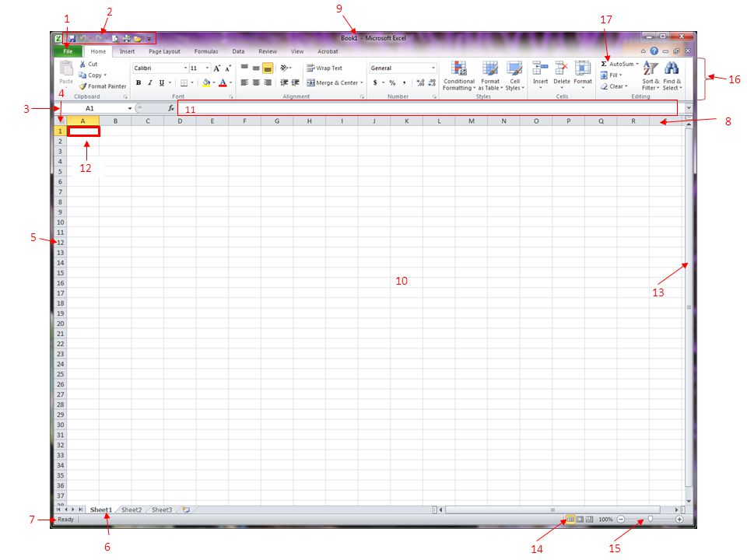Switch to Page Layout view icon
This screenshot has width=747, height=560.
(x=580, y=520)
